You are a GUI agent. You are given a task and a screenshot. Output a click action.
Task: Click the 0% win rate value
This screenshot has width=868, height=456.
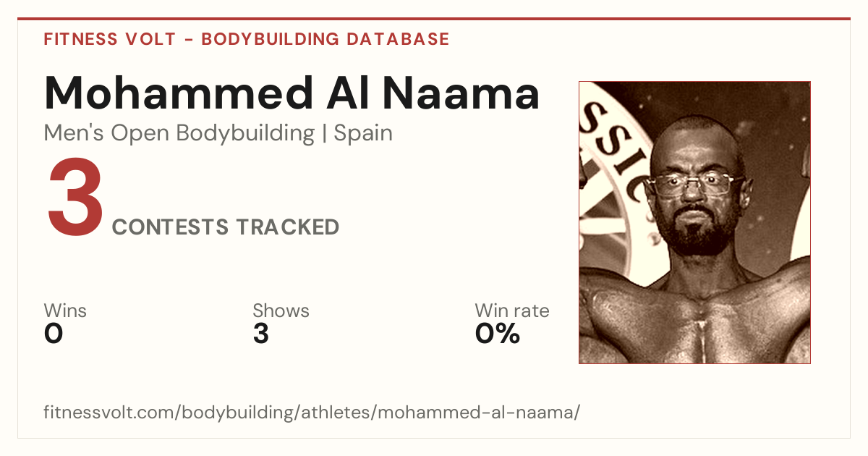[x=498, y=334]
